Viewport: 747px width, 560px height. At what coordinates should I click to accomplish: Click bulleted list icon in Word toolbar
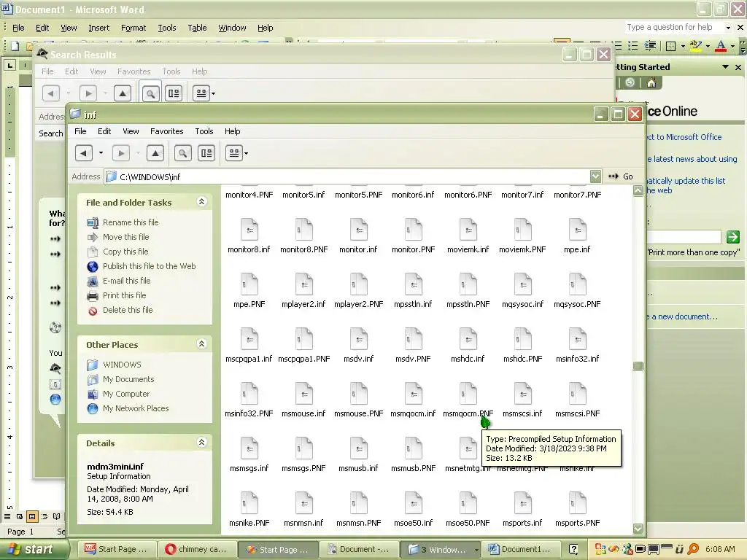(x=633, y=46)
